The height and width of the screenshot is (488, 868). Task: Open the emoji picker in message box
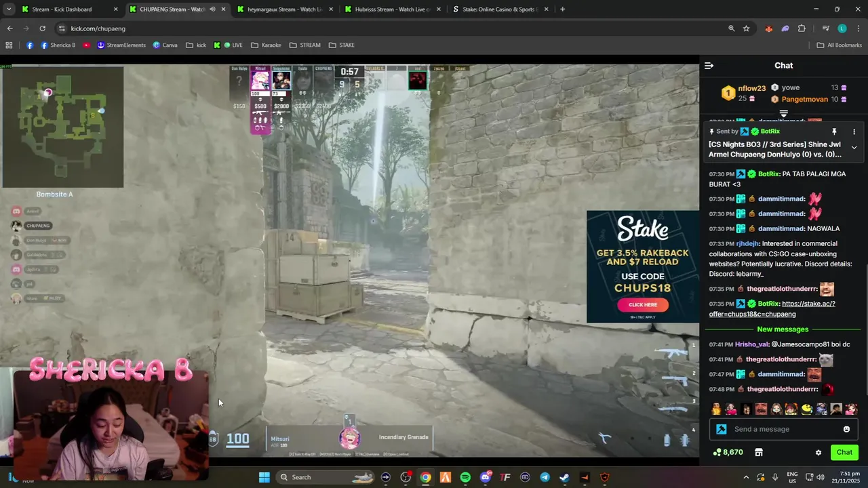tap(846, 429)
